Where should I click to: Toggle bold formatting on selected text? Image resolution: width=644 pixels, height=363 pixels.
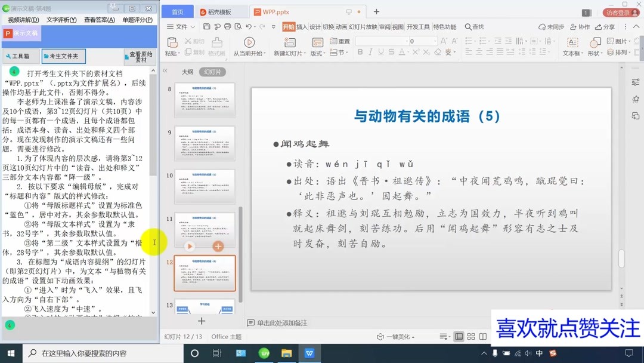(x=360, y=52)
